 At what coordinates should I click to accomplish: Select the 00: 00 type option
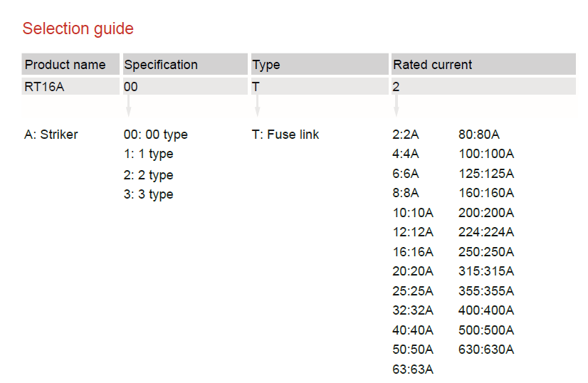pos(156,135)
